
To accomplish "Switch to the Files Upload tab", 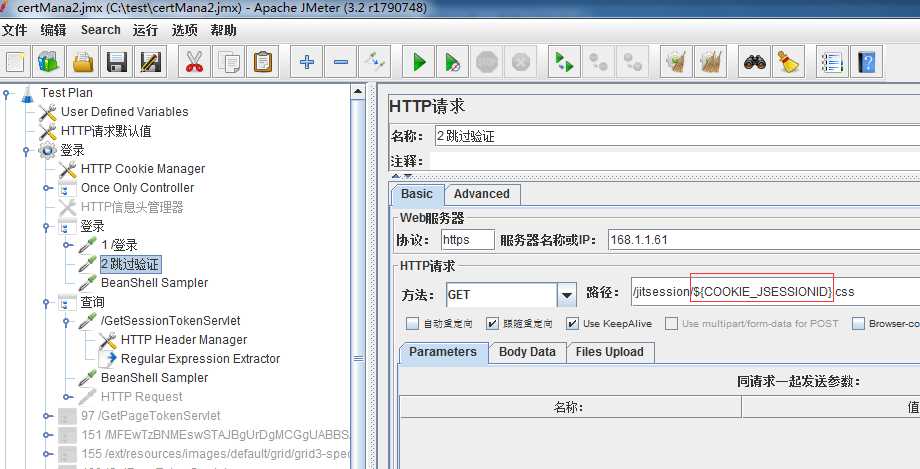I will pyautogui.click(x=610, y=352).
